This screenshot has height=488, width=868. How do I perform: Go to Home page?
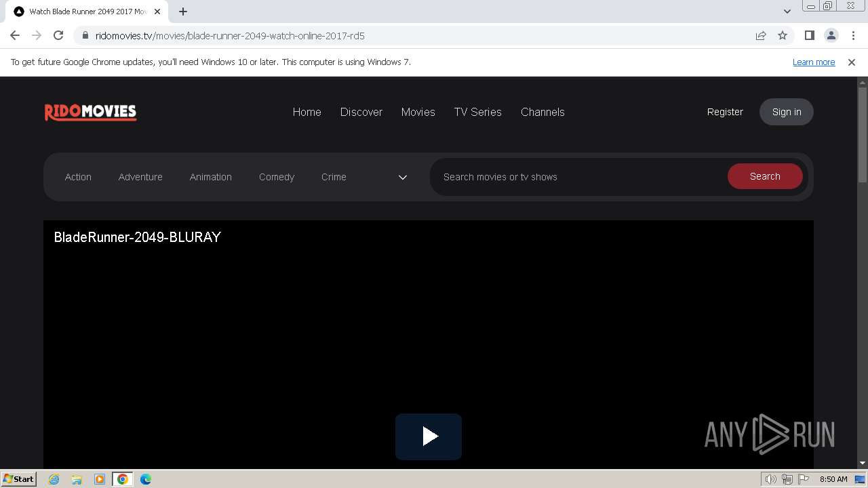[x=307, y=112]
